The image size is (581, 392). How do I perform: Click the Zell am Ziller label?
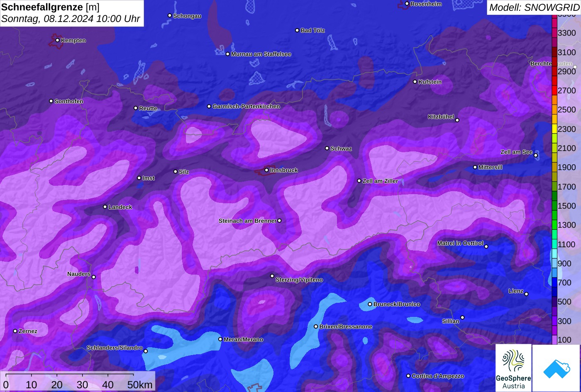[380, 181]
